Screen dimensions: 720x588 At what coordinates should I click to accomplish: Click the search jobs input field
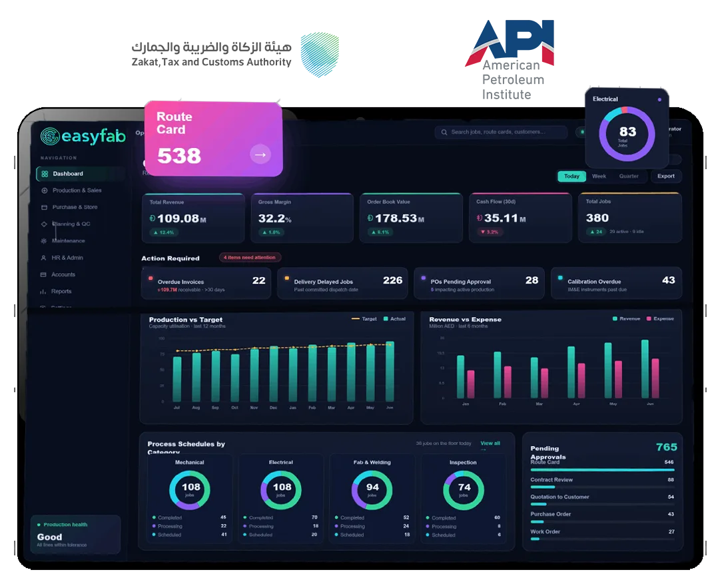pyautogui.click(x=501, y=133)
